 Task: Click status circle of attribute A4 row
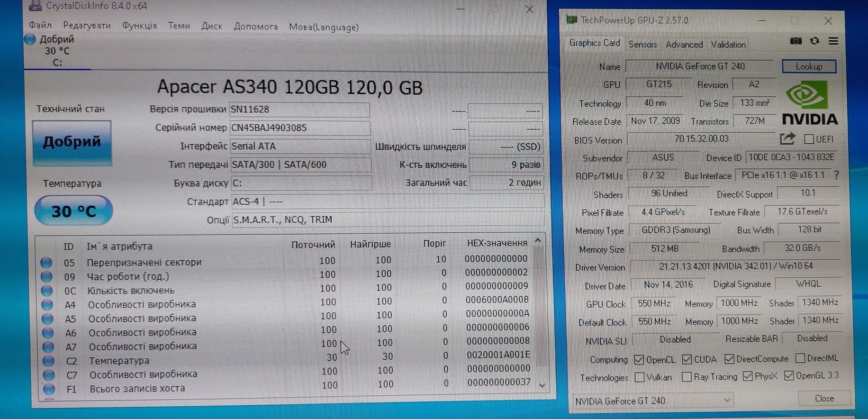pos(47,304)
